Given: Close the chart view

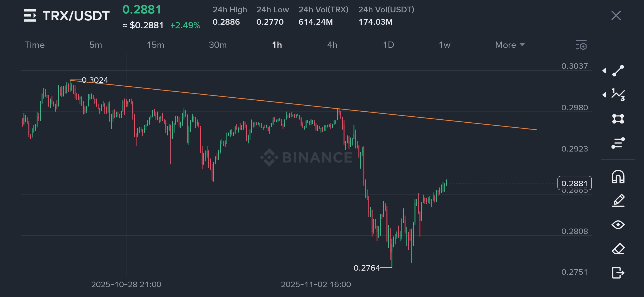Looking at the screenshot, I should 616,16.
